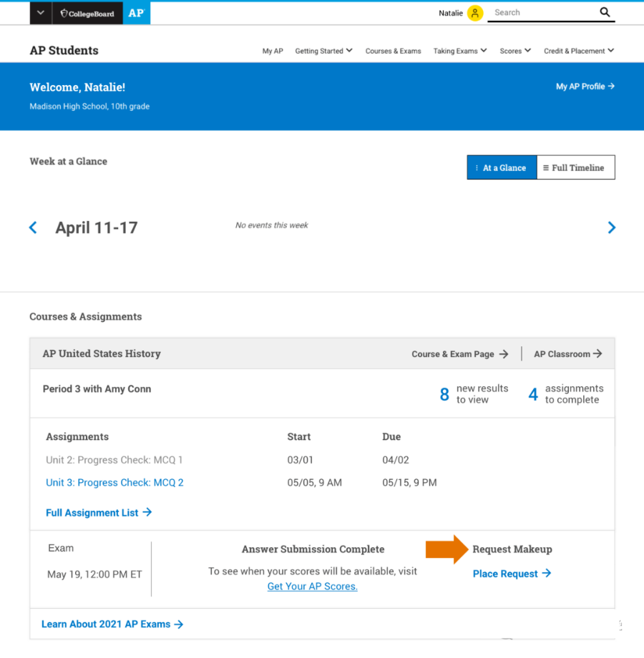This screenshot has width=644, height=658.
Task: Go to previous week with left arrow
Action: [x=33, y=227]
